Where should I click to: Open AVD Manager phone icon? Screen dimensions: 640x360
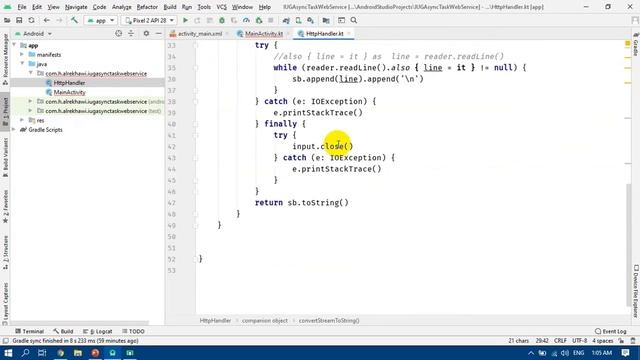tap(298, 20)
